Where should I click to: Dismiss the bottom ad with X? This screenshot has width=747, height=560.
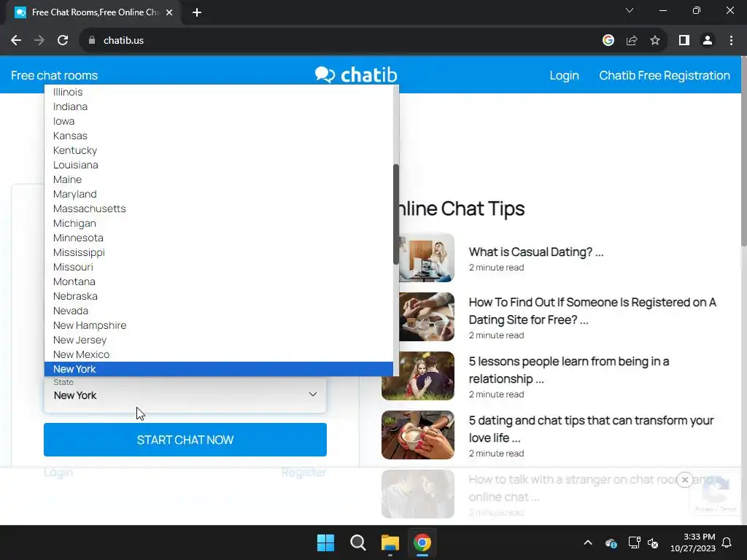pos(684,480)
